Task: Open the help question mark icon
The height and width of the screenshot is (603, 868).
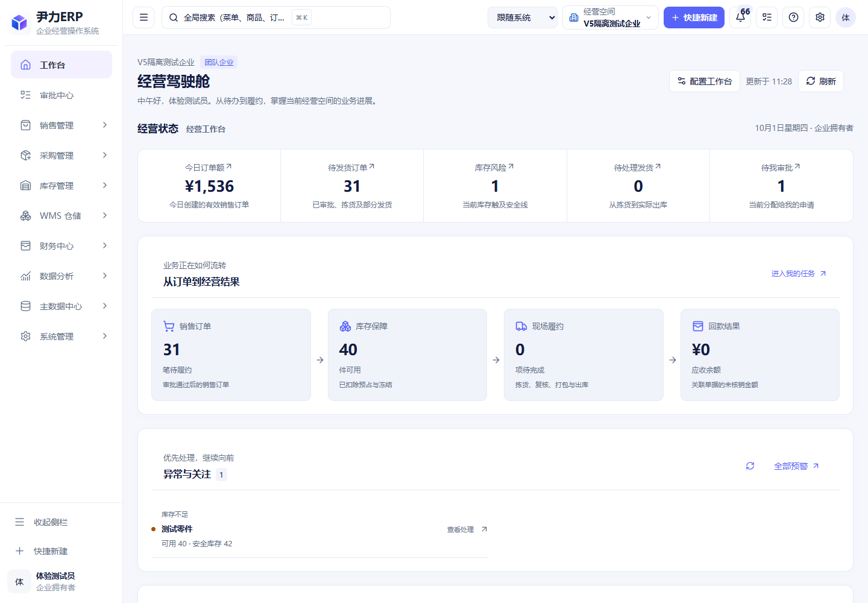Action: [x=793, y=17]
